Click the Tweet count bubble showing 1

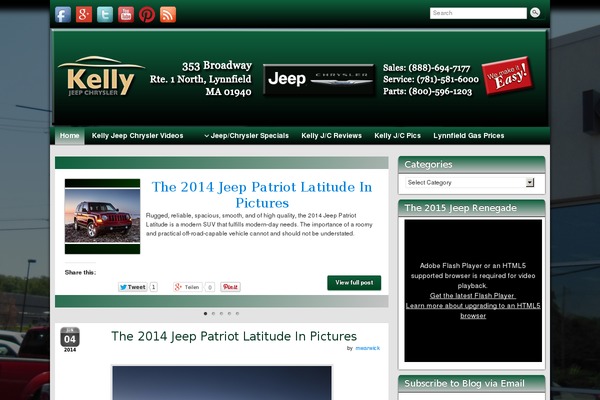[x=153, y=287]
